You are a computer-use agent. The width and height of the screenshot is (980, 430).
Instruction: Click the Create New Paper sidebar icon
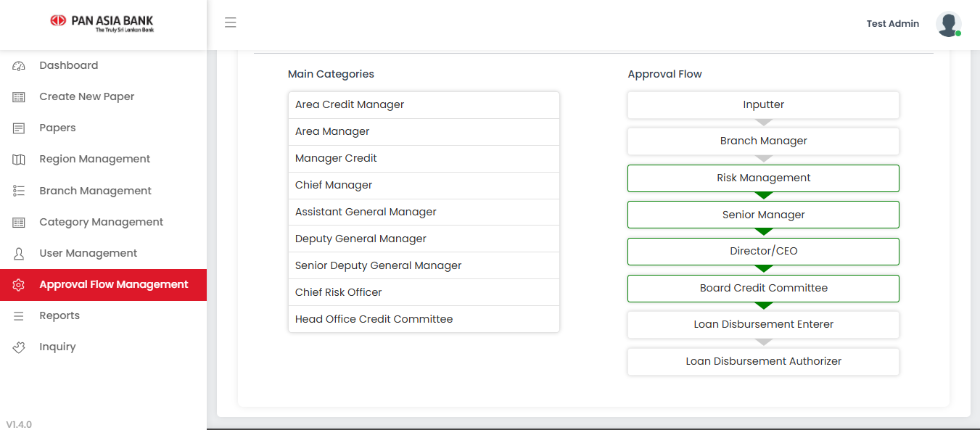[19, 97]
